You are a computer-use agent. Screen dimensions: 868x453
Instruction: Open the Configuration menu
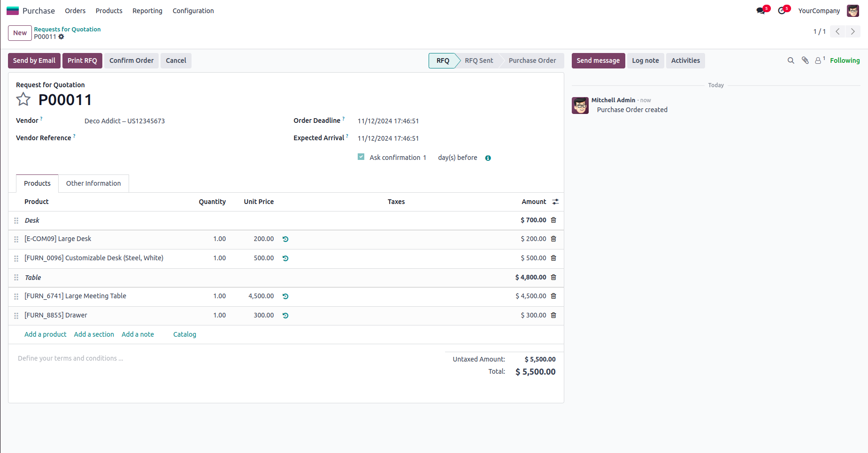193,11
